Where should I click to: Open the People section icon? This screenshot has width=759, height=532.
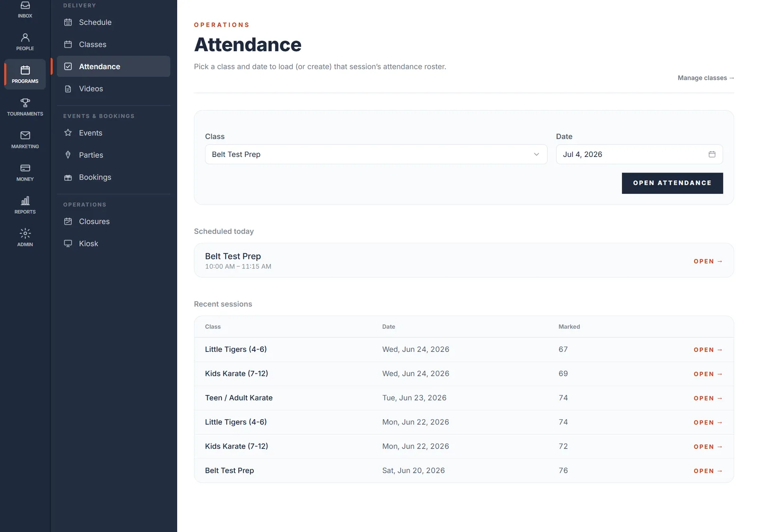pos(25,37)
